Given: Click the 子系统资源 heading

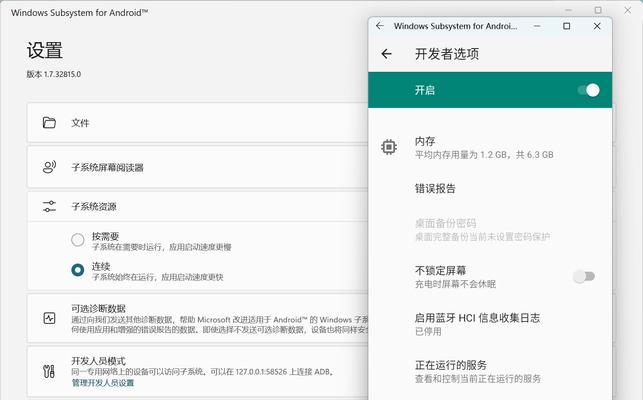Looking at the screenshot, I should coord(94,206).
